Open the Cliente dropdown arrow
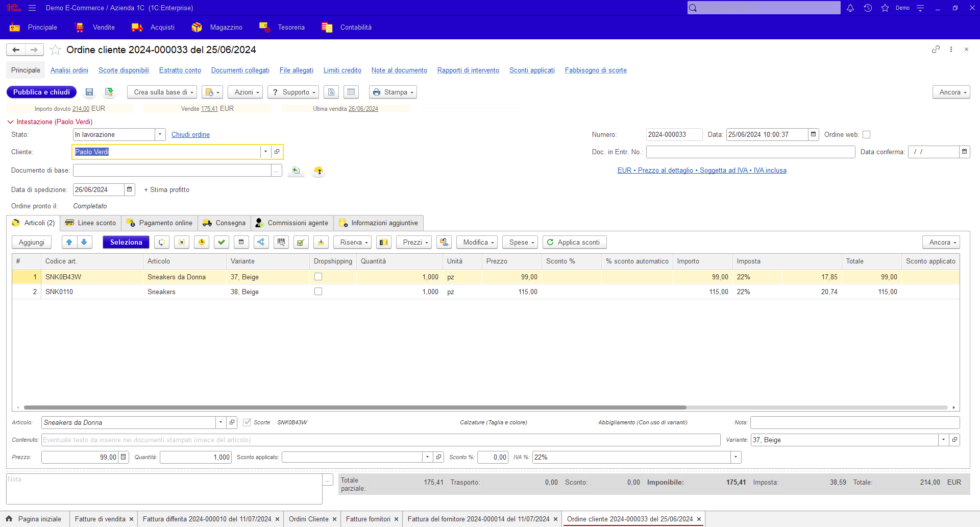This screenshot has width=980, height=527. 265,152
